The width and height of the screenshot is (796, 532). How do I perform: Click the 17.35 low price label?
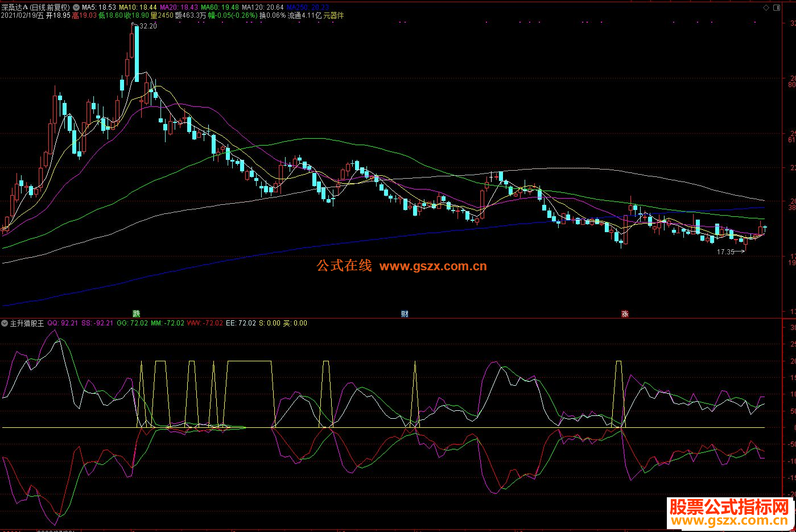click(725, 252)
